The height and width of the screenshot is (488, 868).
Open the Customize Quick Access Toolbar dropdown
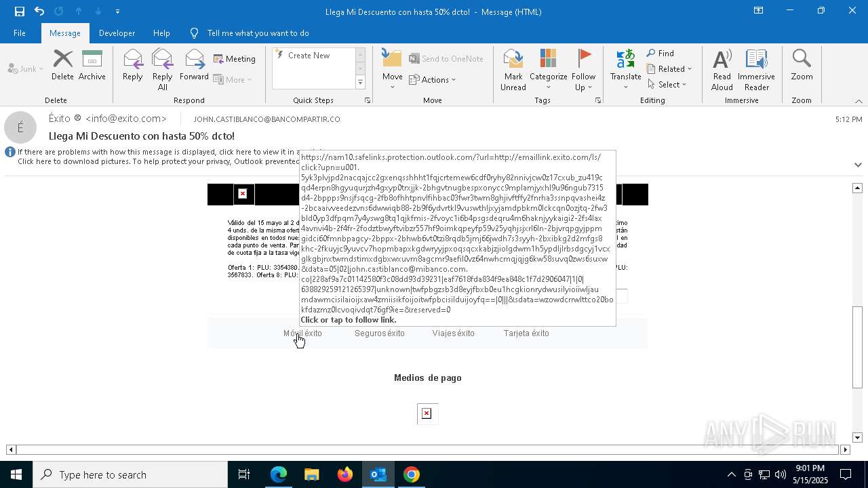[117, 12]
